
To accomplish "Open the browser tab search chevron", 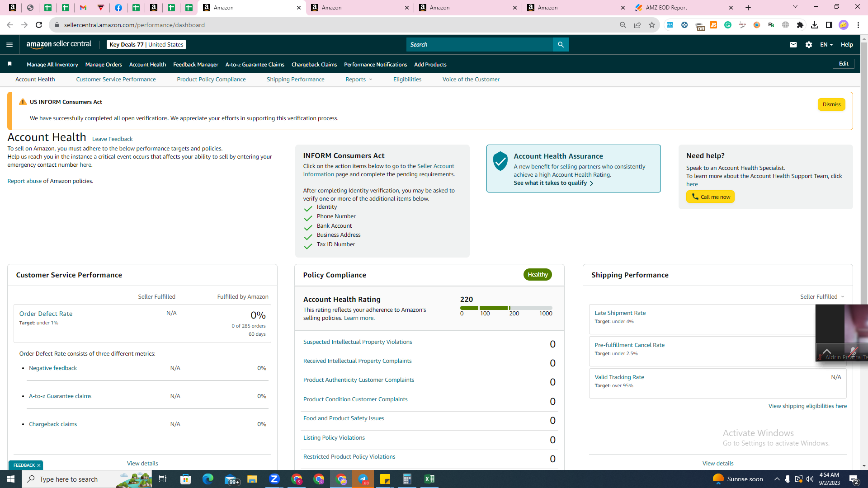I will coord(795,7).
